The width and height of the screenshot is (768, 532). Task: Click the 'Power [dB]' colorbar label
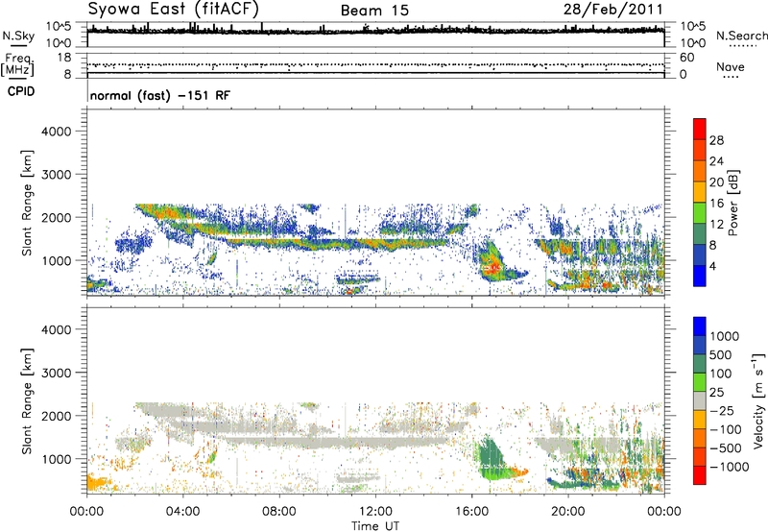tap(733, 203)
